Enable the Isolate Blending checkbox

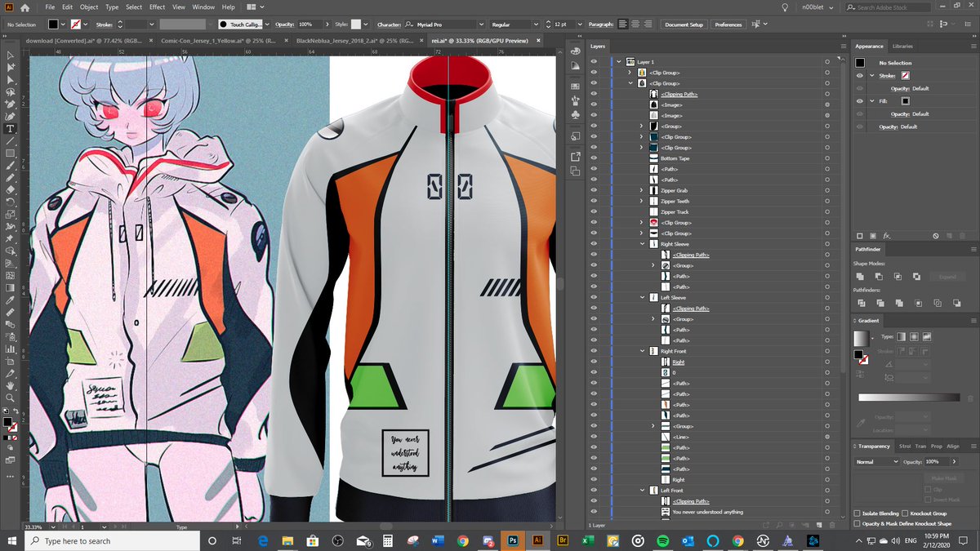856,513
